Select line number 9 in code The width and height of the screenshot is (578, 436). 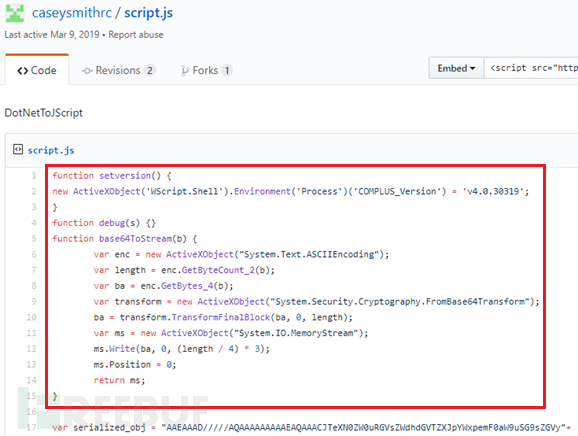[34, 301]
